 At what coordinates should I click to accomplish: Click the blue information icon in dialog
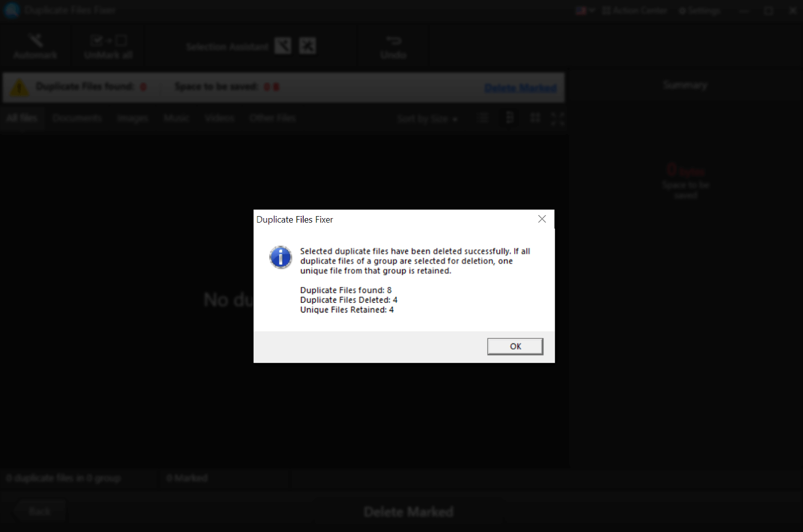pyautogui.click(x=281, y=257)
